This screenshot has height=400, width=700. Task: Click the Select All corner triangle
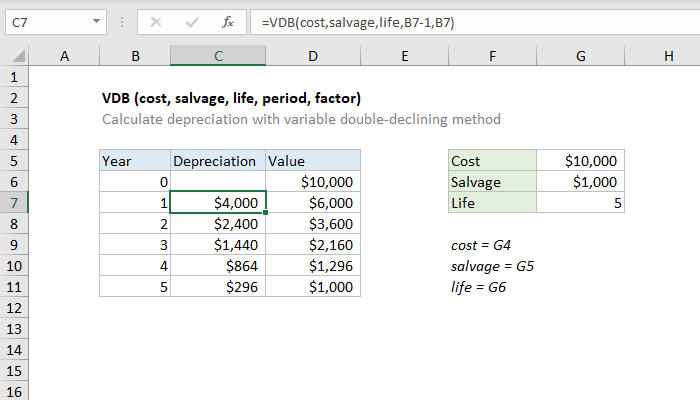tap(18, 56)
